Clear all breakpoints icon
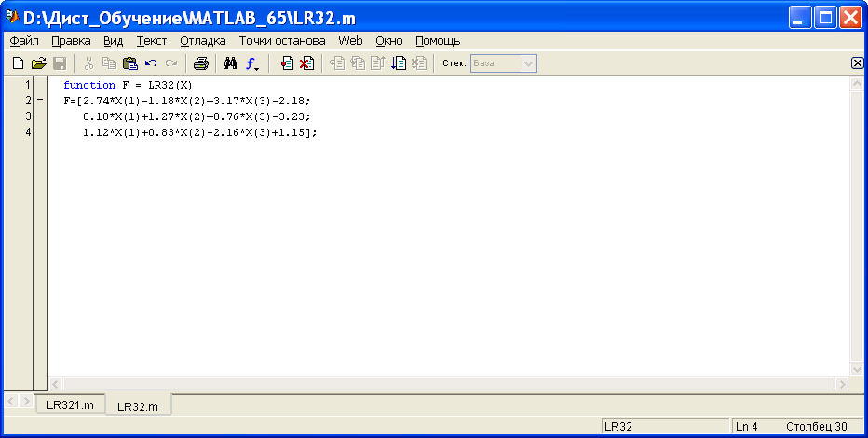This screenshot has height=438, width=868. [306, 63]
